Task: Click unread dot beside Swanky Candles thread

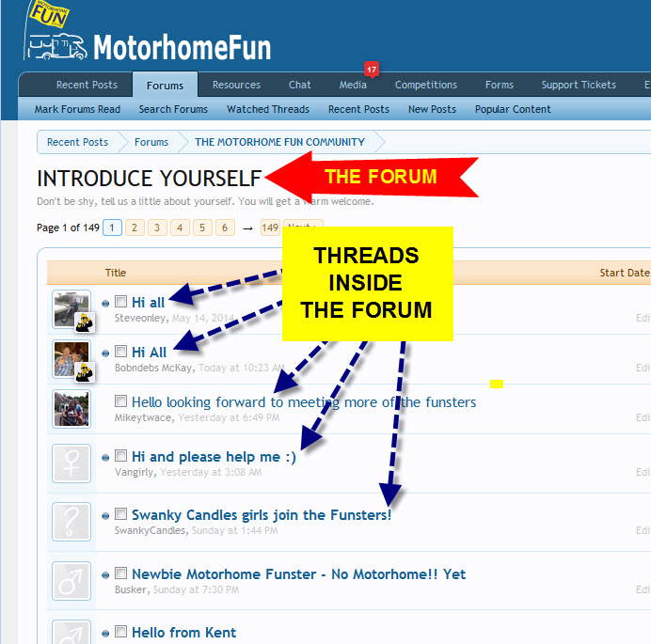Action: (105, 516)
